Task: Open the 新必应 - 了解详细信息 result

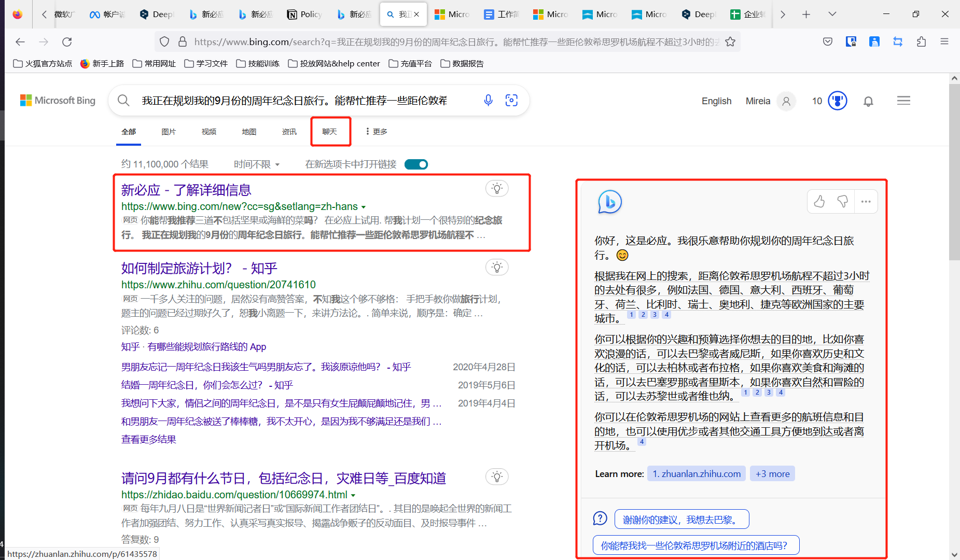Action: 186,190
